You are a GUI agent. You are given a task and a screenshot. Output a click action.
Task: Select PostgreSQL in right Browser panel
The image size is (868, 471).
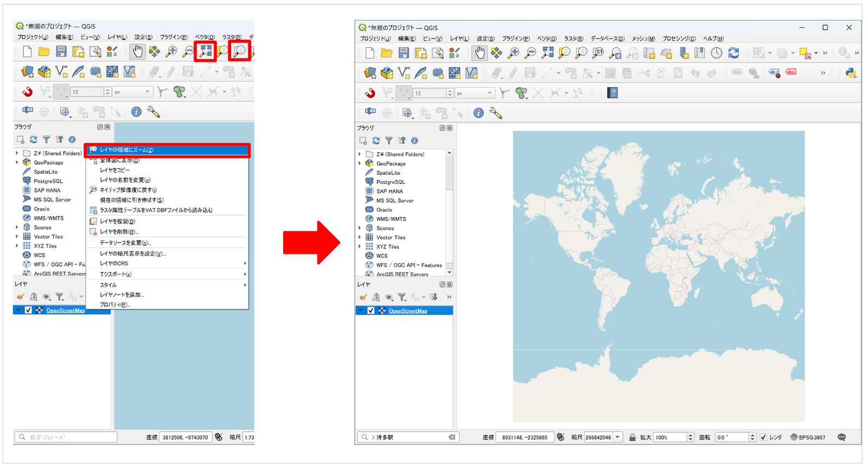click(391, 182)
